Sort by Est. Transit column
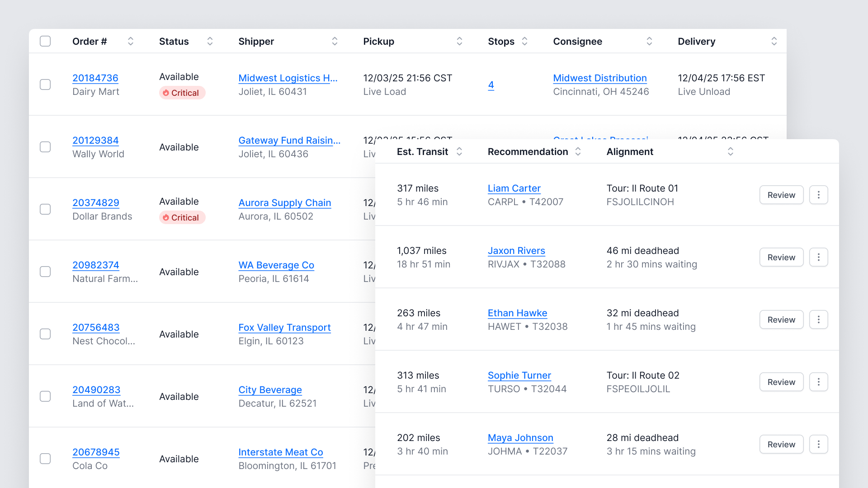Viewport: 868px width, 488px height. (459, 151)
